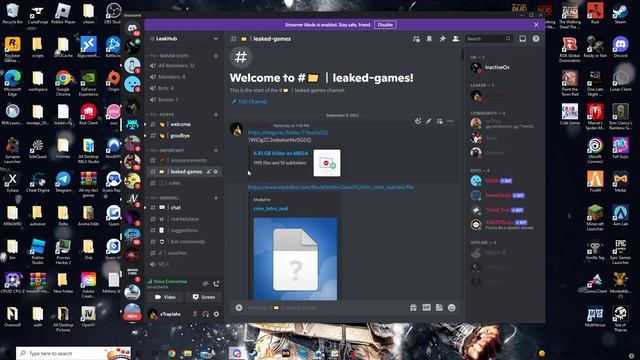The width and height of the screenshot is (640, 360).
Task: Toggle headphone deafen in user panel
Action: click(x=205, y=314)
